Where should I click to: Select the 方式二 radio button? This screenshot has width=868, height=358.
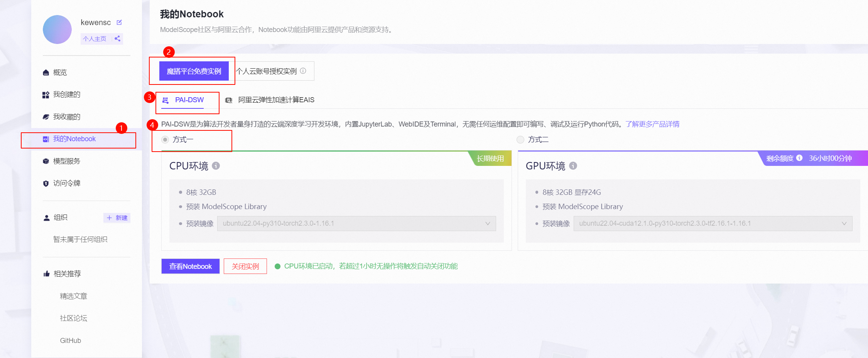point(520,140)
